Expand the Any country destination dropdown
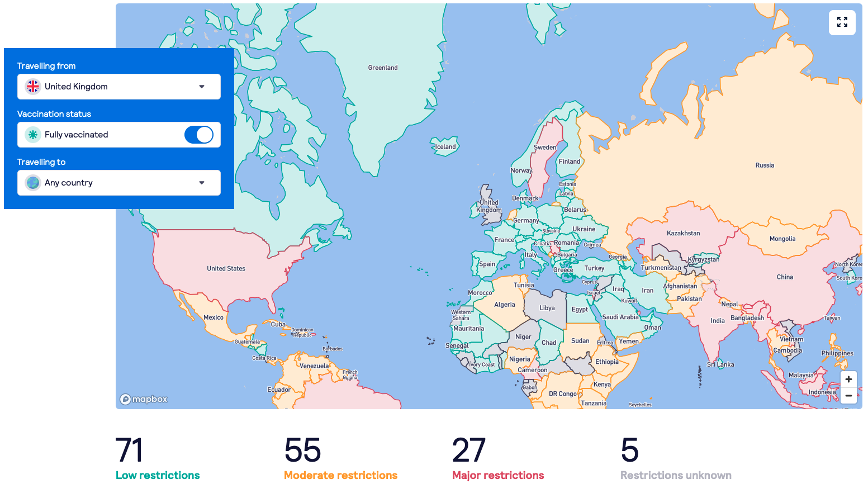The width and height of the screenshot is (868, 484). coord(119,183)
